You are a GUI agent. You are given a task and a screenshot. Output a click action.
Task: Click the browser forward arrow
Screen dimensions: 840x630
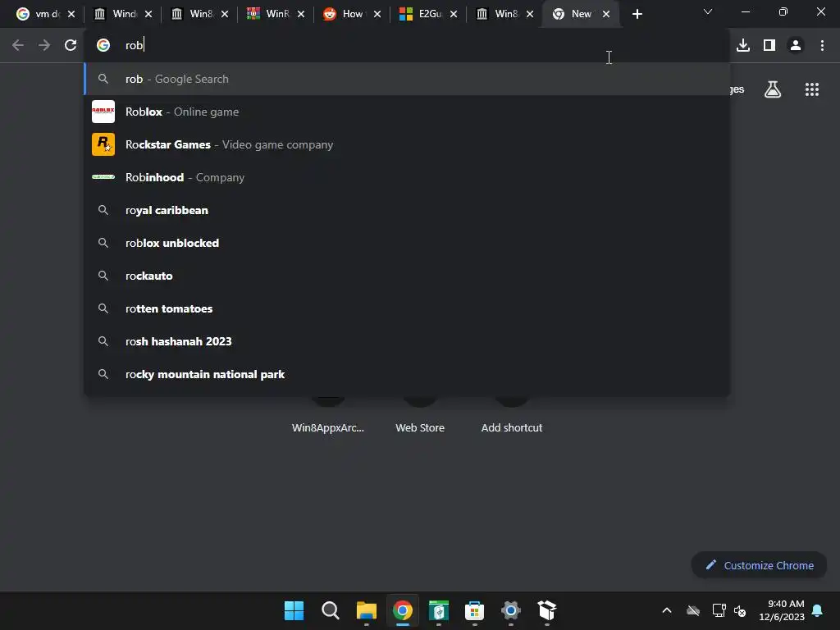coord(44,45)
